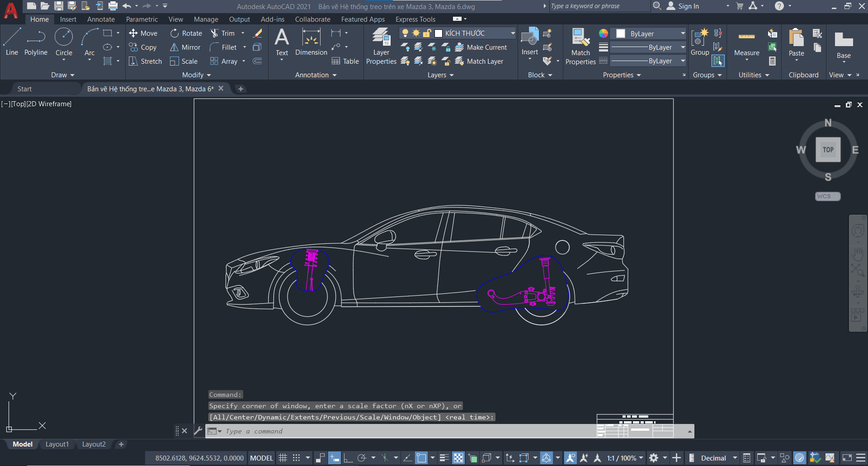Viewport: 868px width, 466px height.
Task: Select the Line tool
Action: [12, 42]
